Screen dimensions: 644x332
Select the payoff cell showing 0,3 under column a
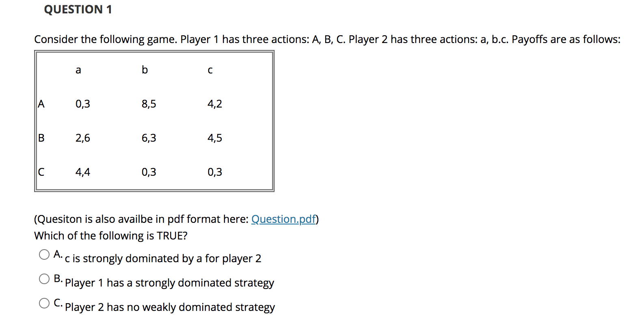point(83,104)
